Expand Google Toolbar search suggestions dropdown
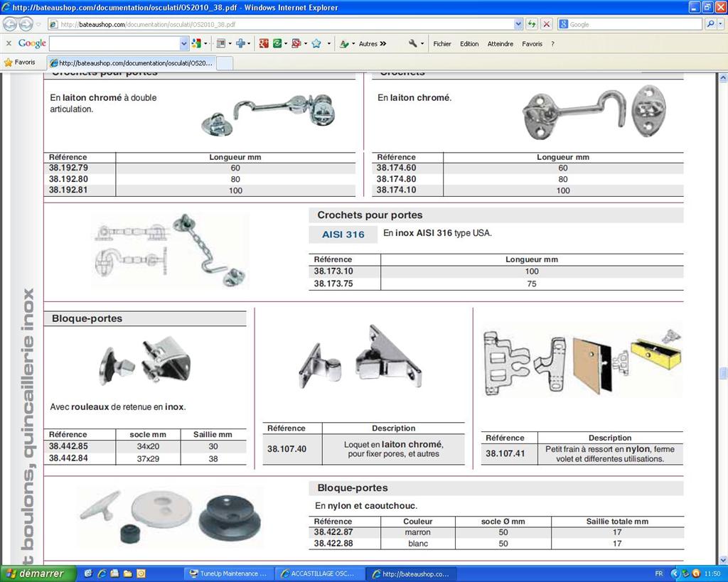The height and width of the screenshot is (582, 728). [x=184, y=43]
